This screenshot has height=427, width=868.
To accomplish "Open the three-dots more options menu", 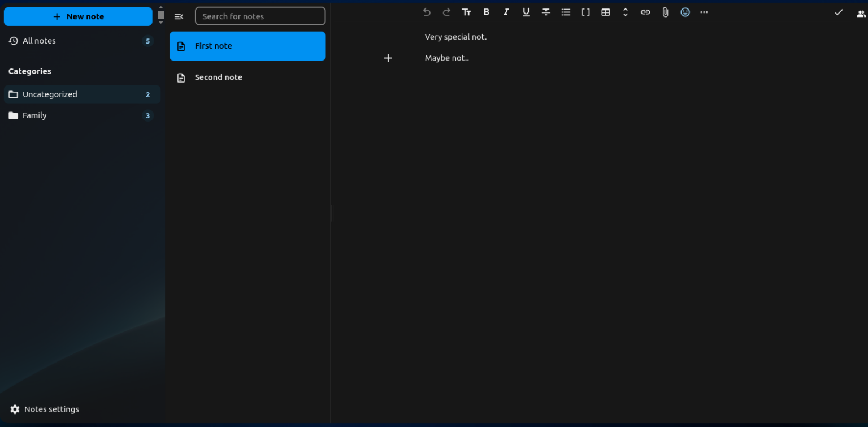I will 704,12.
